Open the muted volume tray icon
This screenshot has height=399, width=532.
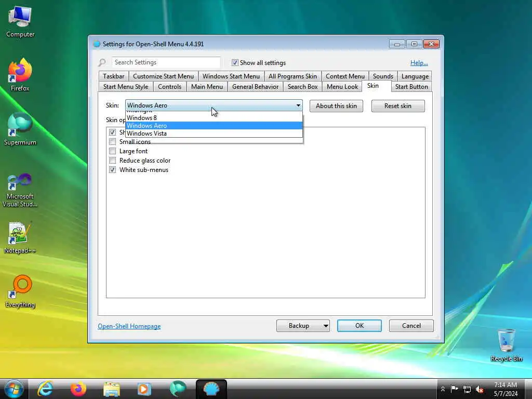click(480, 389)
